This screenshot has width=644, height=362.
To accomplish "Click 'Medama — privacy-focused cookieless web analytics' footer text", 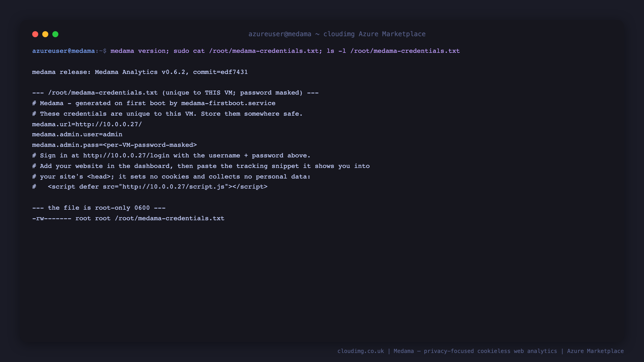I will click(x=475, y=351).
